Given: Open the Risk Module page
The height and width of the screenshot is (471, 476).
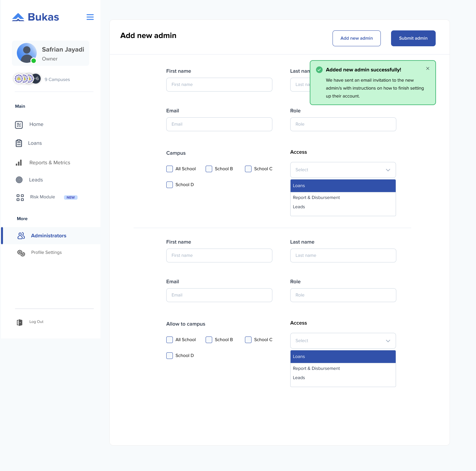Looking at the screenshot, I should click(43, 197).
